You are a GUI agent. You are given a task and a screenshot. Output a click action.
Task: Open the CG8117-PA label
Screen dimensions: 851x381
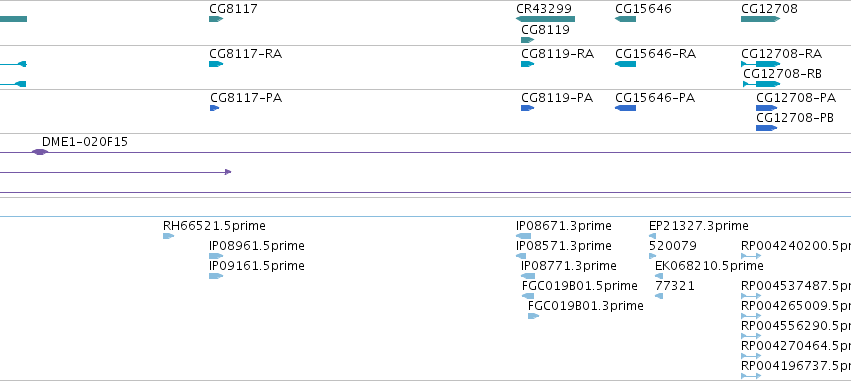click(x=246, y=98)
